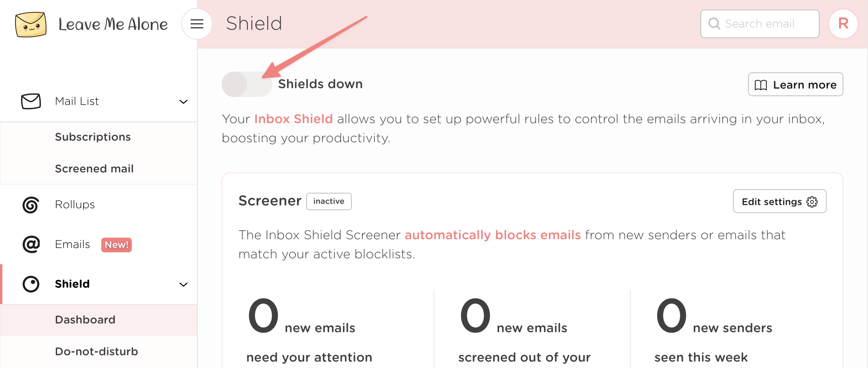Toggle the Shields down switch on
The height and width of the screenshot is (368, 868).
[246, 84]
